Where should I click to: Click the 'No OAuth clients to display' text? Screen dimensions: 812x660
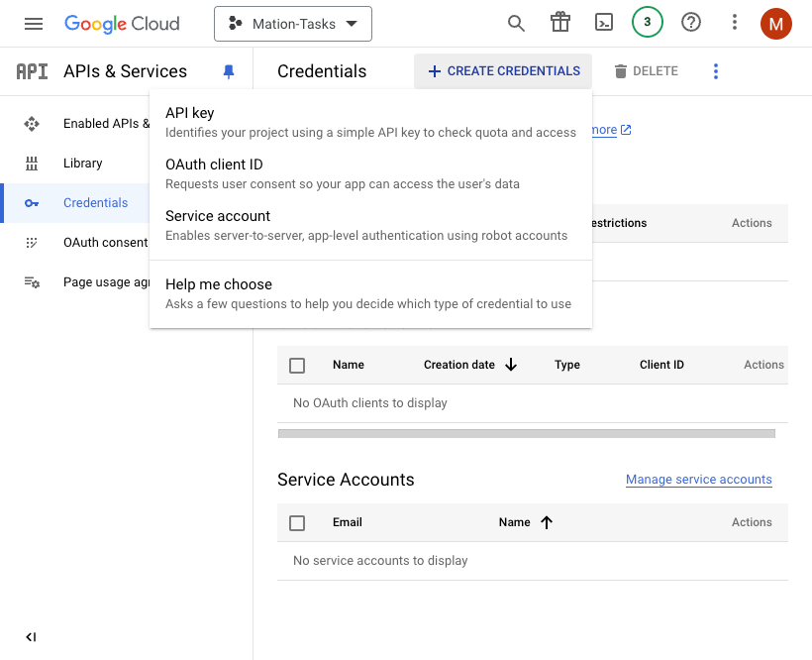point(370,403)
